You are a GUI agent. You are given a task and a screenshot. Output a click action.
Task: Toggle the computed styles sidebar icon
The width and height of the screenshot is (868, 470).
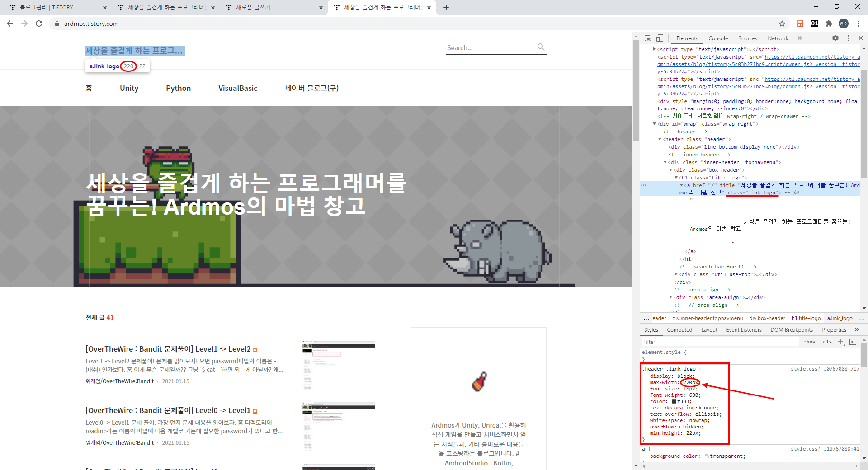pyautogui.click(x=853, y=342)
